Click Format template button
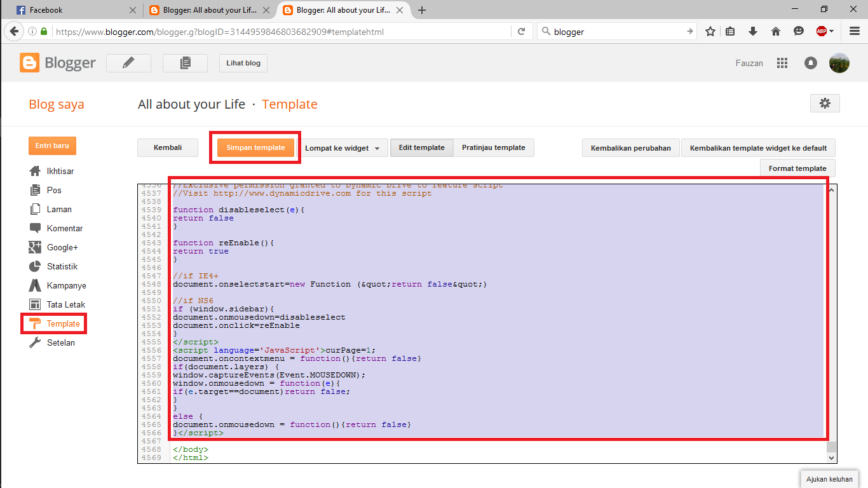The width and height of the screenshot is (868, 488). pos(797,168)
